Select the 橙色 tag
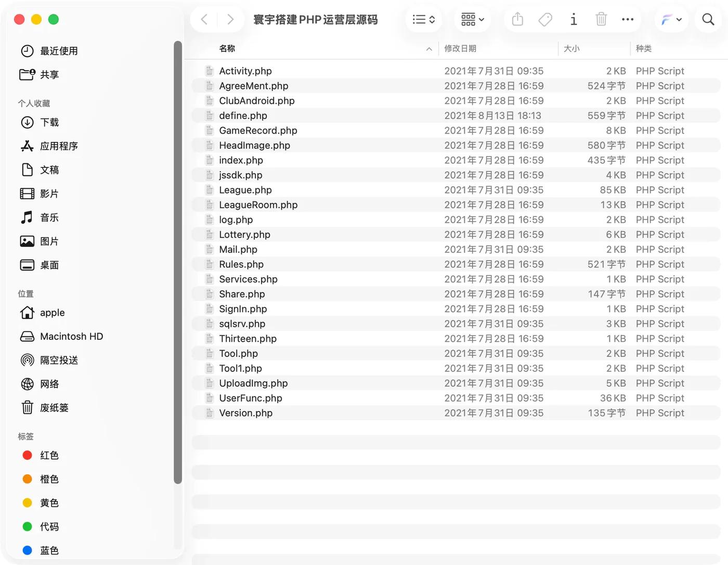 pyautogui.click(x=41, y=479)
